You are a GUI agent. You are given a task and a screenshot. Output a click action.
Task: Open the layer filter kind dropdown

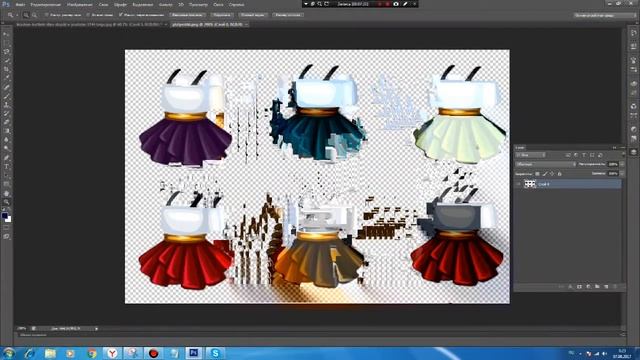(x=530, y=155)
